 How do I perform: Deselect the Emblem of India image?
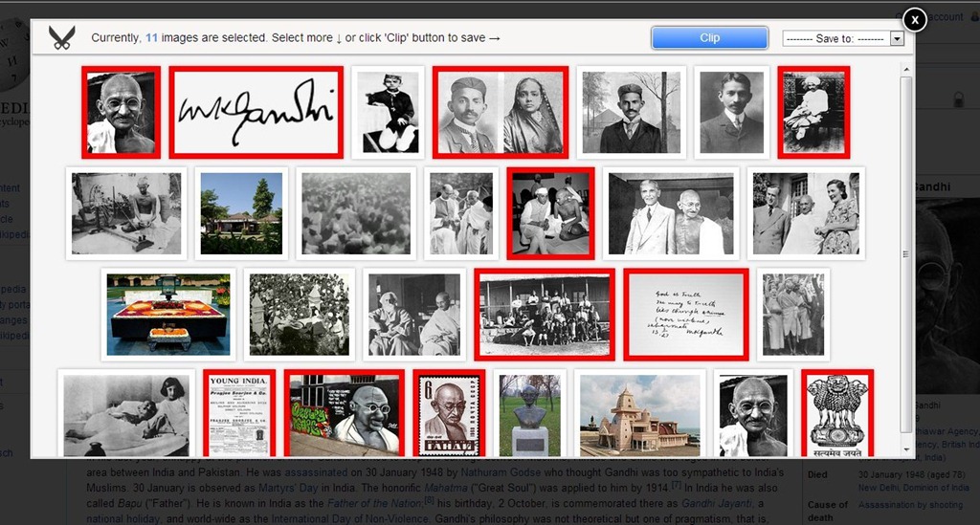click(837, 414)
